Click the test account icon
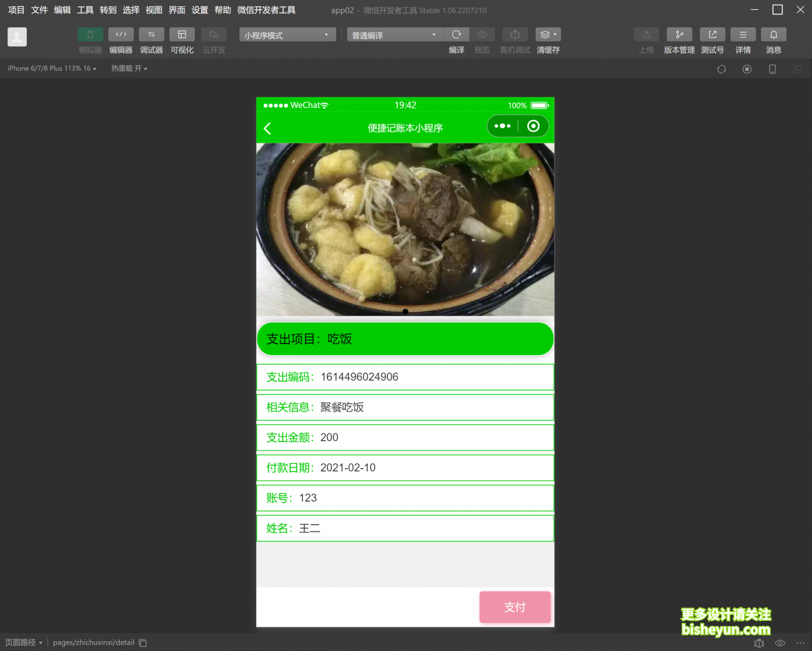Viewport: 812px width, 651px height. [712, 35]
